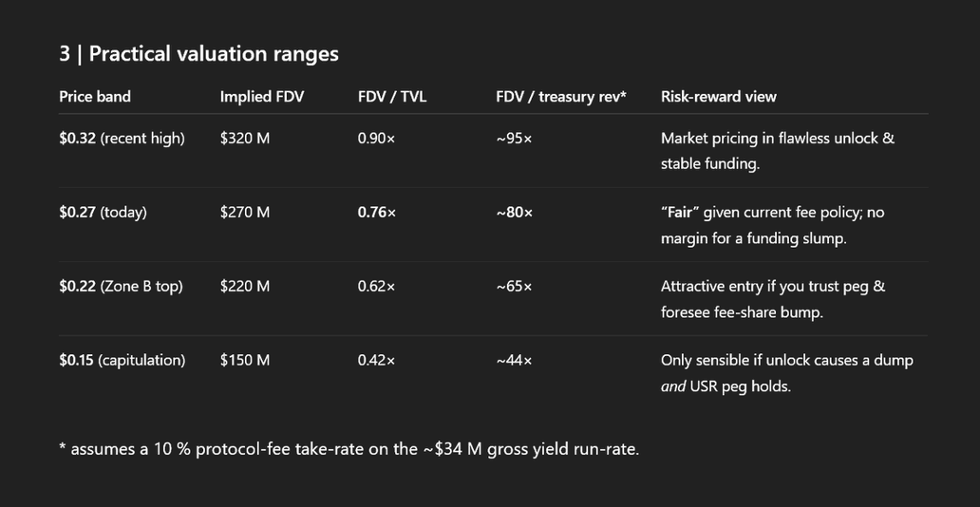The height and width of the screenshot is (507, 980).
Task: Click the "Practical valuation ranges" heading
Action: pos(198,54)
